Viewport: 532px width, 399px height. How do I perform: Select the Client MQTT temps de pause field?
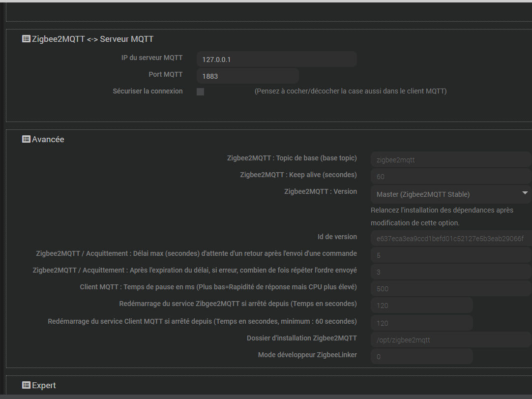tap(451, 288)
